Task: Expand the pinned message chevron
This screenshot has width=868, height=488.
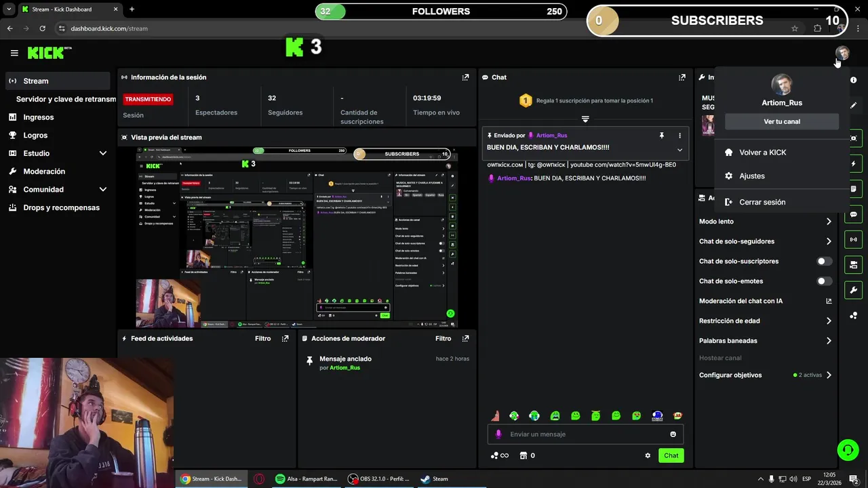Action: point(679,150)
